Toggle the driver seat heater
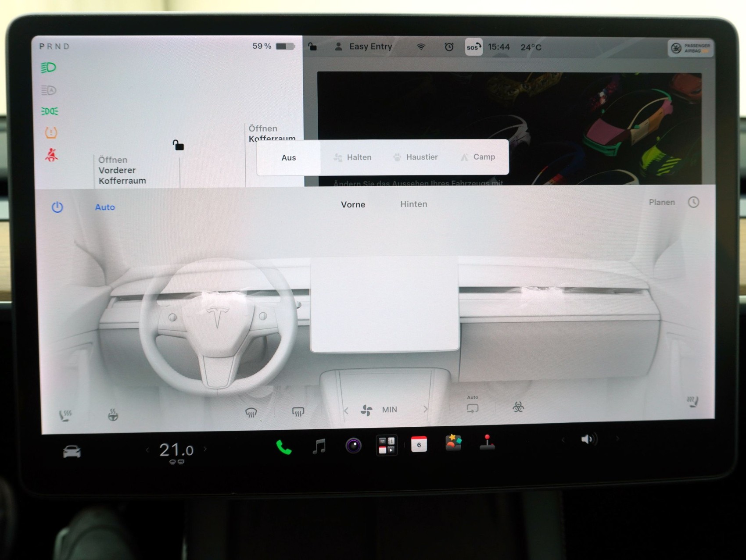746x560 pixels. click(65, 415)
